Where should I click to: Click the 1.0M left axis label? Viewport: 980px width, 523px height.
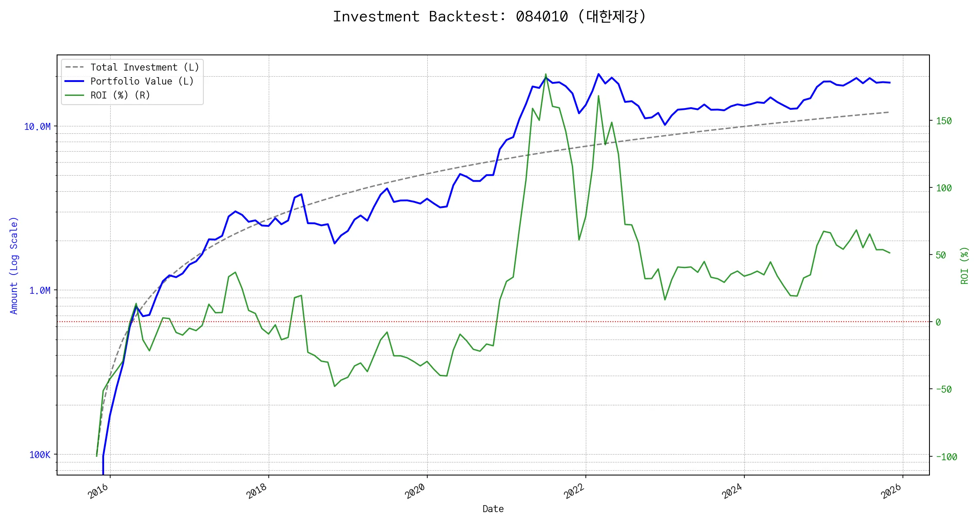point(40,291)
